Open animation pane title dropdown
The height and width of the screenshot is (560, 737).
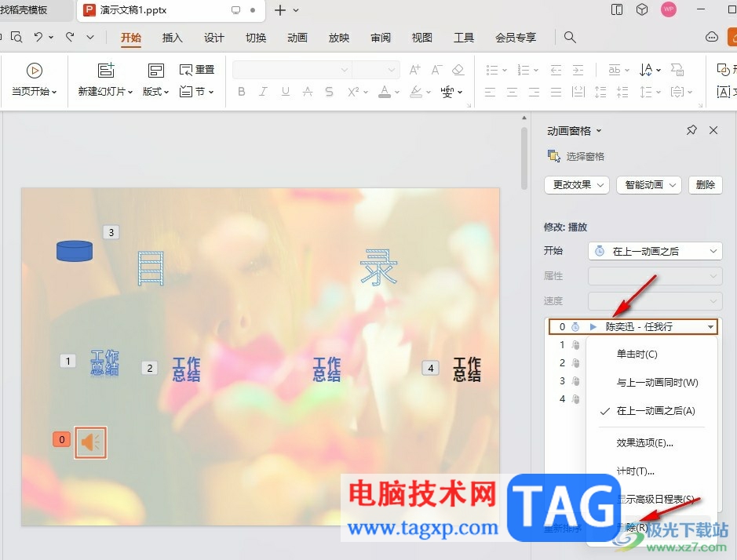[599, 131]
